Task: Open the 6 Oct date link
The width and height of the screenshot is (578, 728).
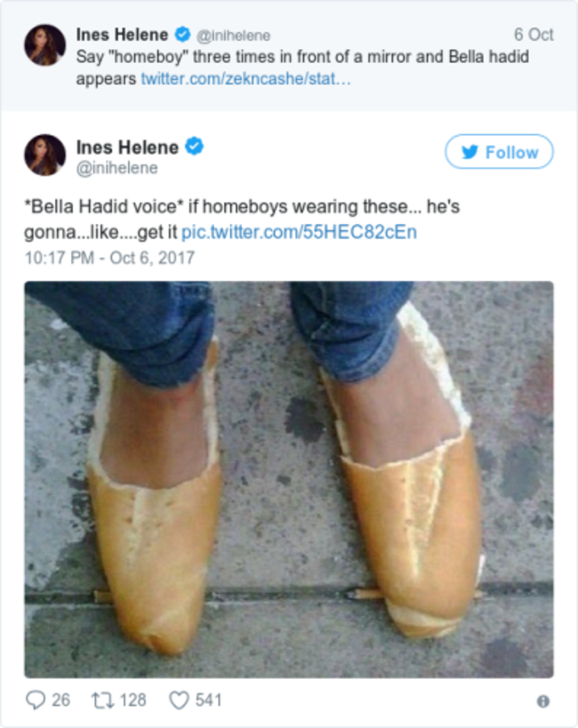Action: [534, 35]
